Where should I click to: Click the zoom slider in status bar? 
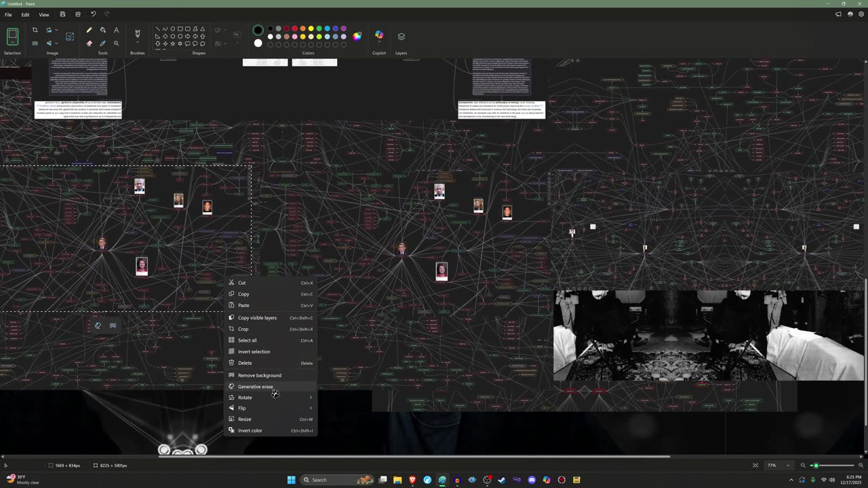pyautogui.click(x=833, y=466)
